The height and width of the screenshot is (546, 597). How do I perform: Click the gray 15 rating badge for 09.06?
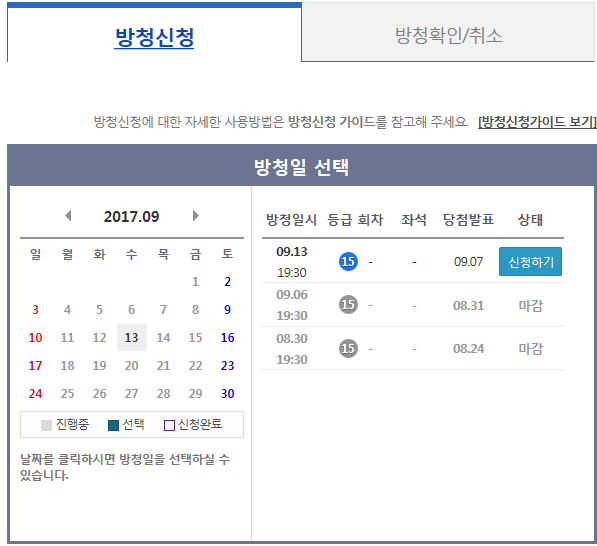click(x=348, y=305)
